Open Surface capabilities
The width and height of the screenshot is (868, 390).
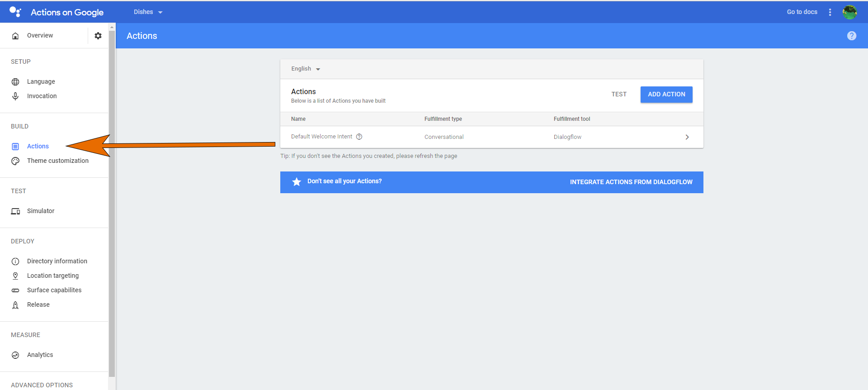pyautogui.click(x=54, y=290)
